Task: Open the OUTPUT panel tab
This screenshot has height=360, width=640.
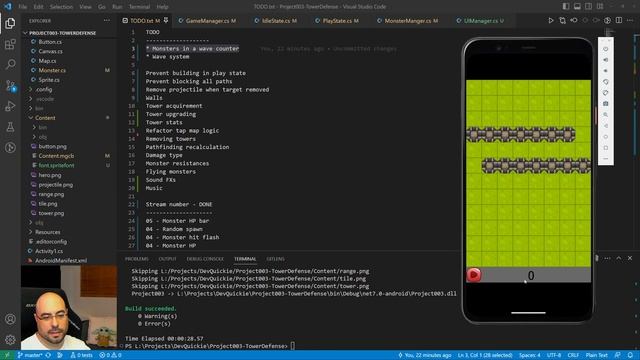Action: click(x=167, y=259)
